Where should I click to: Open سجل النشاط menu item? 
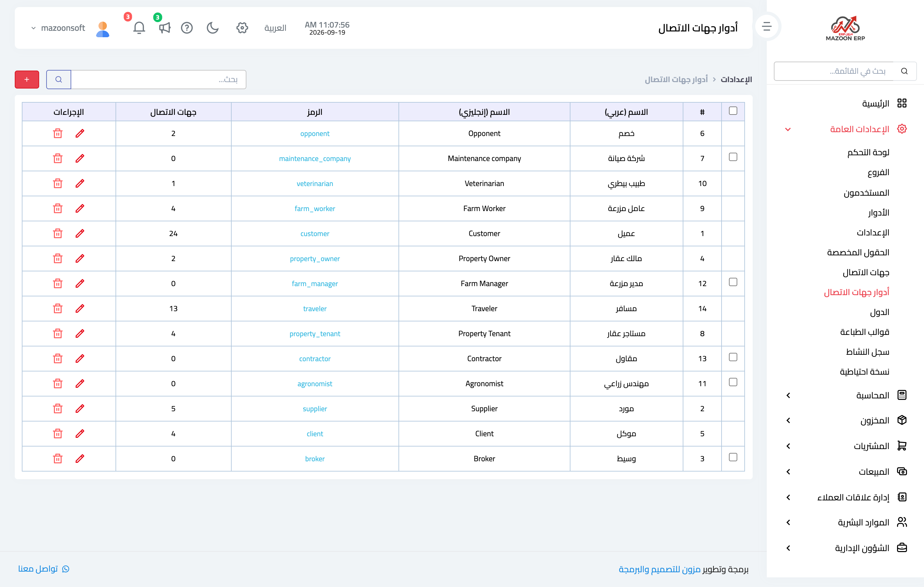[868, 352]
